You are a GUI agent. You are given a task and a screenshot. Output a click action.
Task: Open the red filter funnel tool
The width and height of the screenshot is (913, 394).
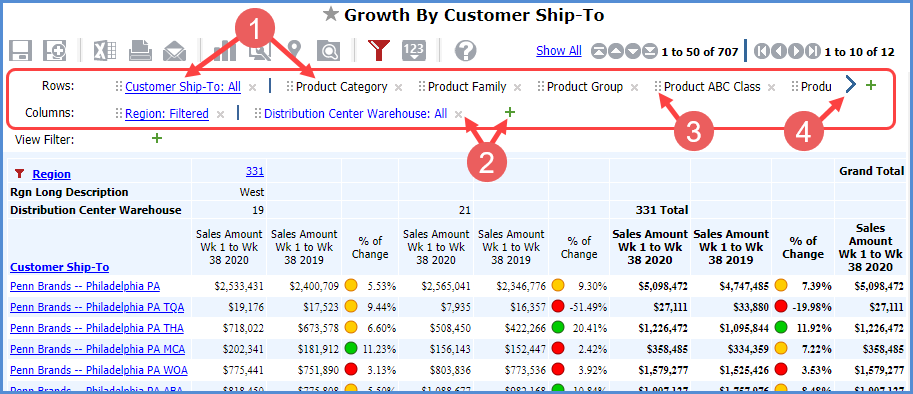[x=378, y=51]
